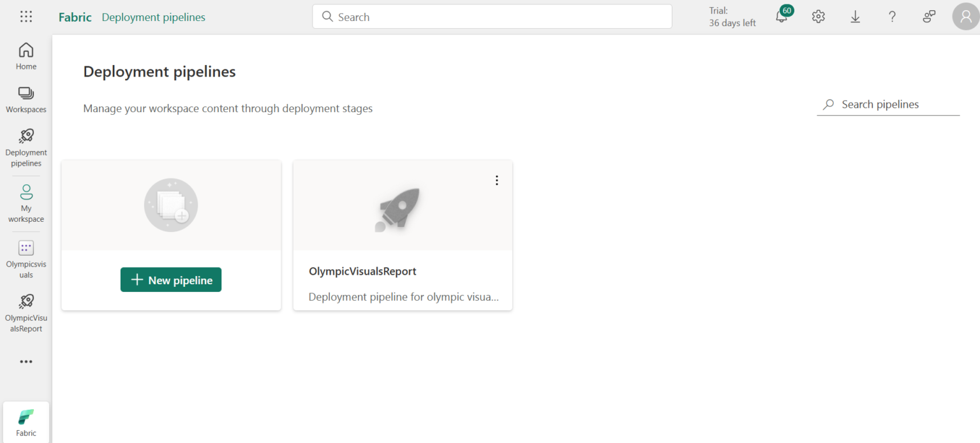Click the Deployment pipelines page heading

(x=160, y=71)
